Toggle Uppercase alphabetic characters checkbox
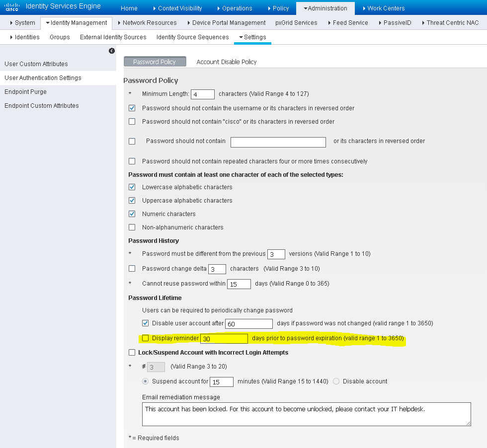 (x=132, y=200)
